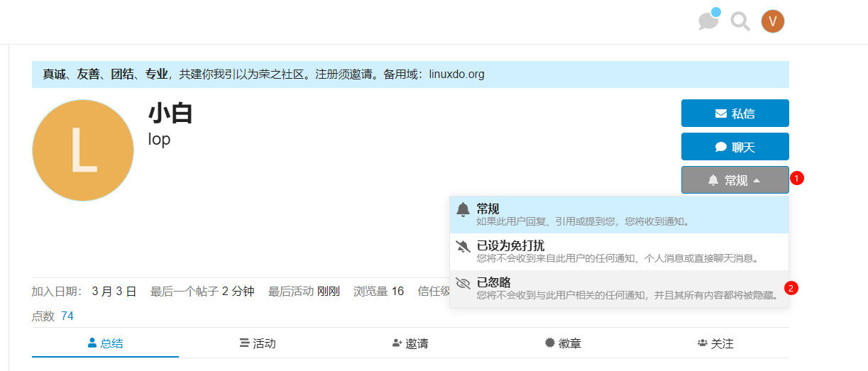The image size is (868, 371).
Task: Click the muted bell icon for 已设为免打扰
Action: tap(463, 246)
